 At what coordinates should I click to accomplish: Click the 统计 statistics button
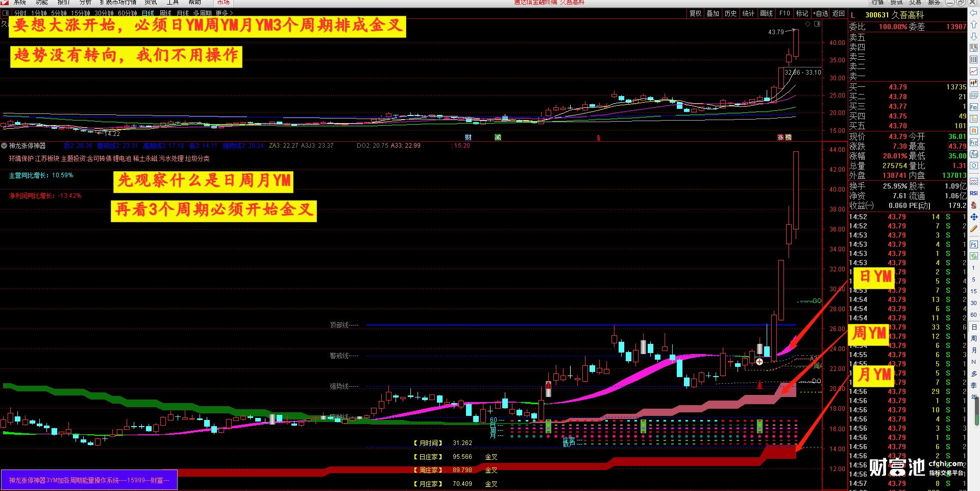click(748, 14)
